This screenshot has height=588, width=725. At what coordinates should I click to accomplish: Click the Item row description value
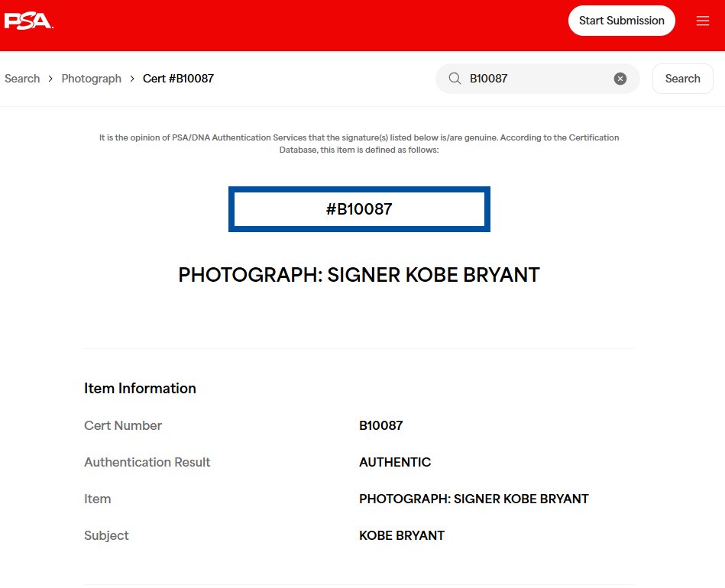pos(474,499)
